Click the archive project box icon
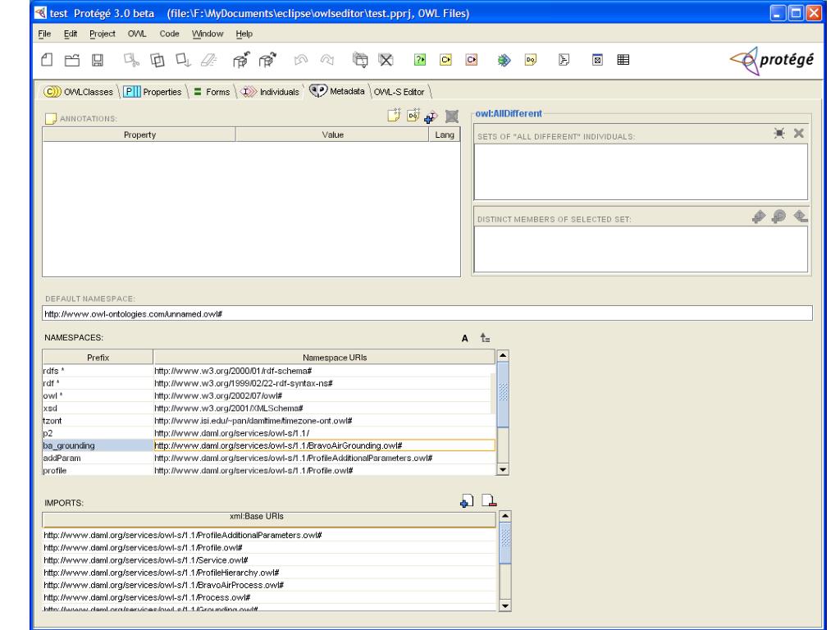The image size is (840, 630). (x=242, y=59)
